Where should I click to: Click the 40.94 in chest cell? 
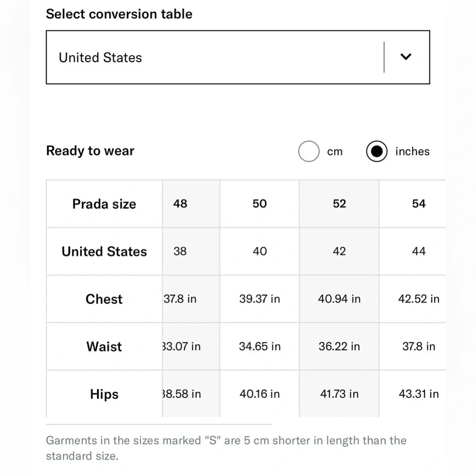[339, 299]
